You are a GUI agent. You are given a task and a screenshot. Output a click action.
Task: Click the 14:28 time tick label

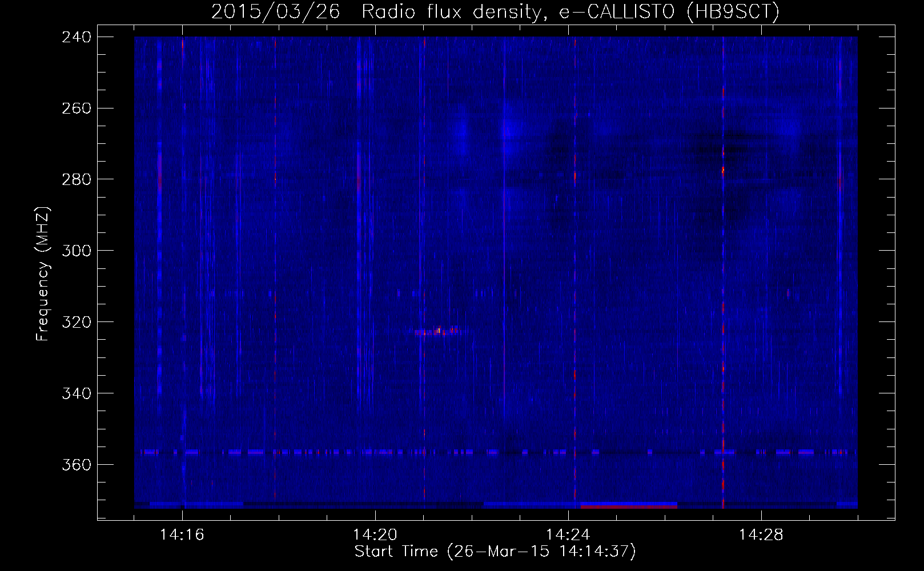pos(761,535)
